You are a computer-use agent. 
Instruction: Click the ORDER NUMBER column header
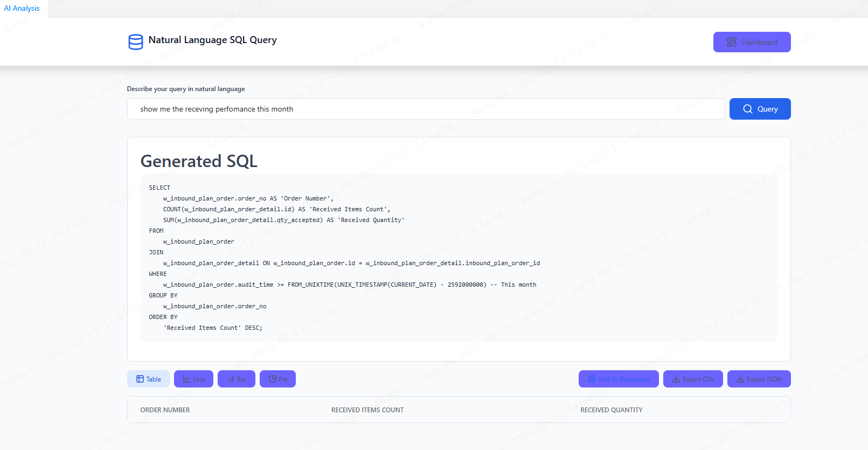point(165,410)
